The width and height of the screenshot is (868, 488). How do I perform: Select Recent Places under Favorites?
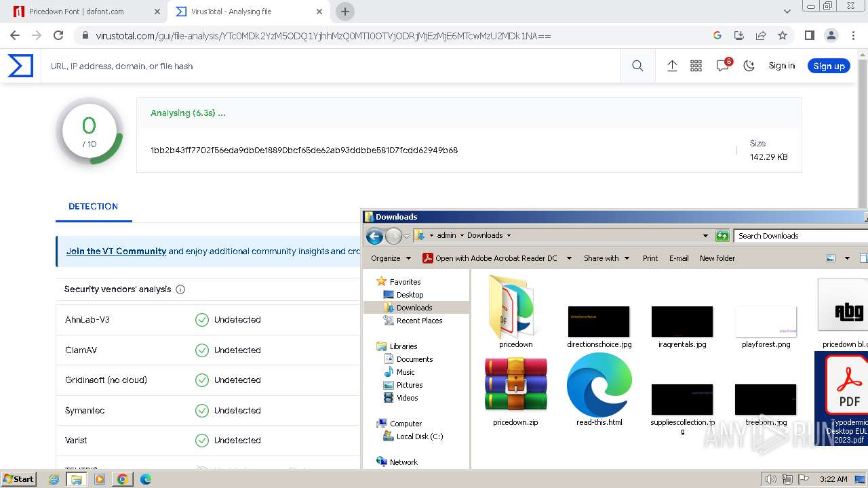pos(419,321)
